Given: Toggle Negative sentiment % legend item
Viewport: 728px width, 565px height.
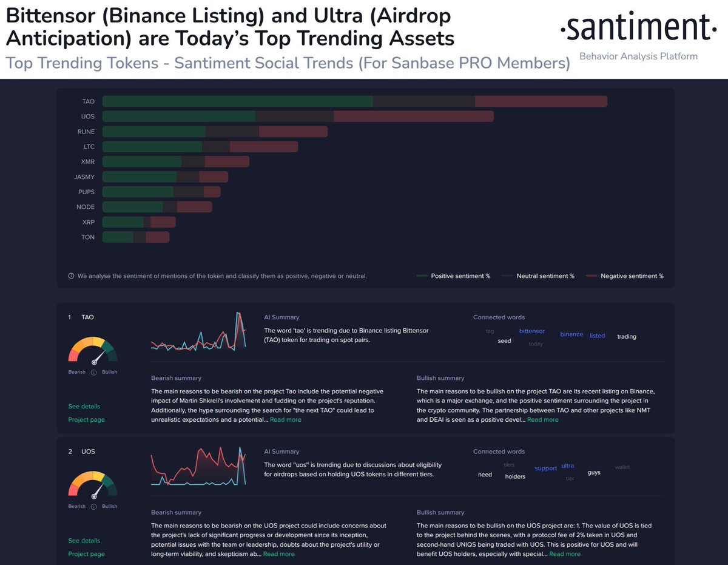Looking at the screenshot, I should (625, 276).
